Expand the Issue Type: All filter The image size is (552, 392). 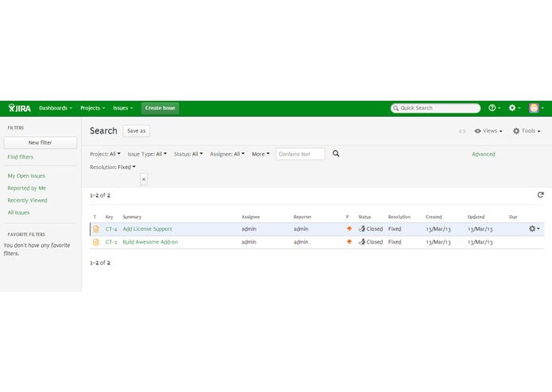click(147, 154)
